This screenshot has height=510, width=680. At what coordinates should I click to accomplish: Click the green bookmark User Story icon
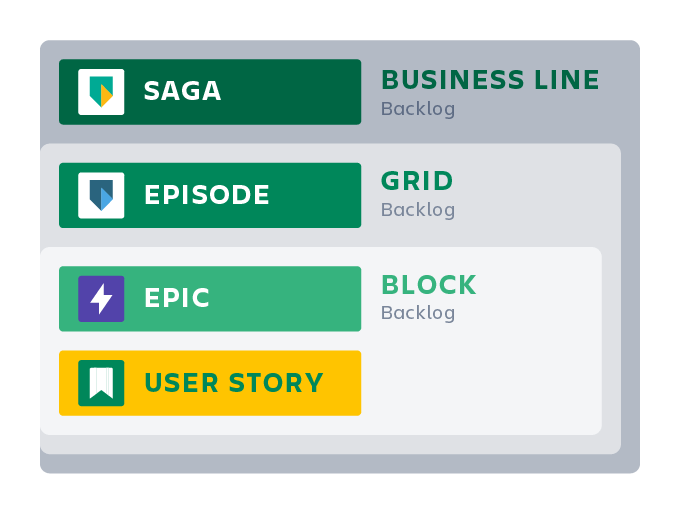[x=101, y=382]
